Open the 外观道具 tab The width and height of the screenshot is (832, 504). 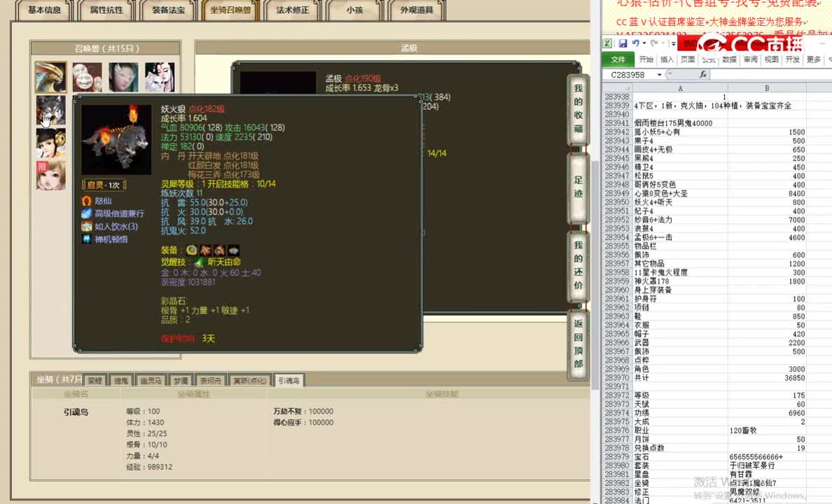tap(417, 10)
